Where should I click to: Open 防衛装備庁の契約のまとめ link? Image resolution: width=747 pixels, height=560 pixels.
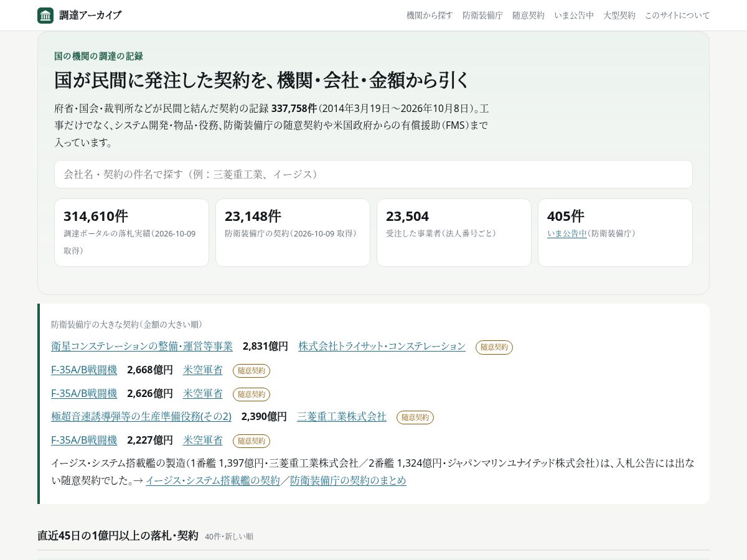[348, 480]
